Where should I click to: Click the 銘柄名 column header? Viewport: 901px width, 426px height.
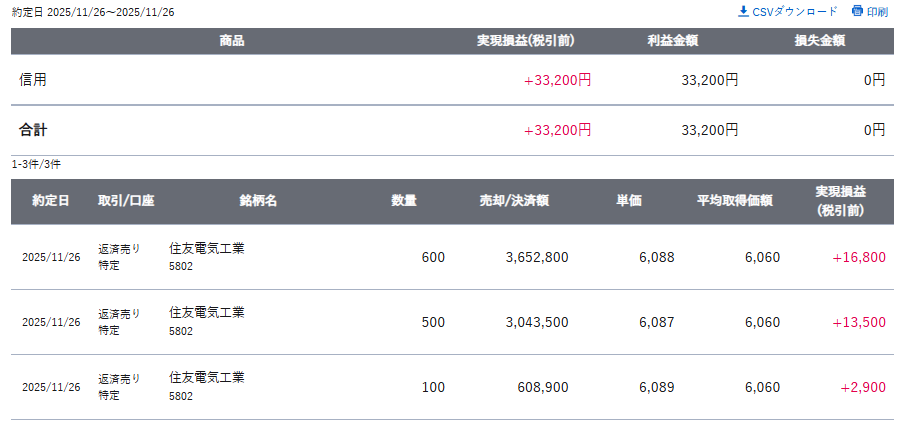(258, 200)
